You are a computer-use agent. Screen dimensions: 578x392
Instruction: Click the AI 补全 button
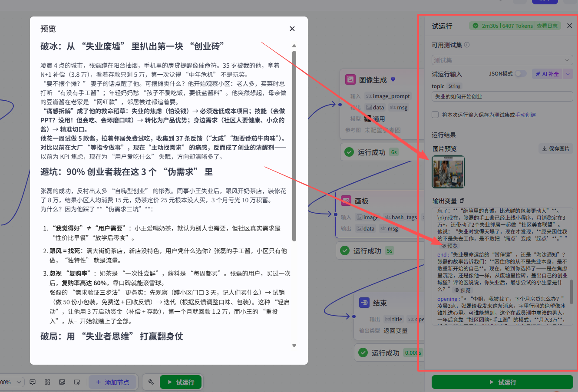pos(547,74)
